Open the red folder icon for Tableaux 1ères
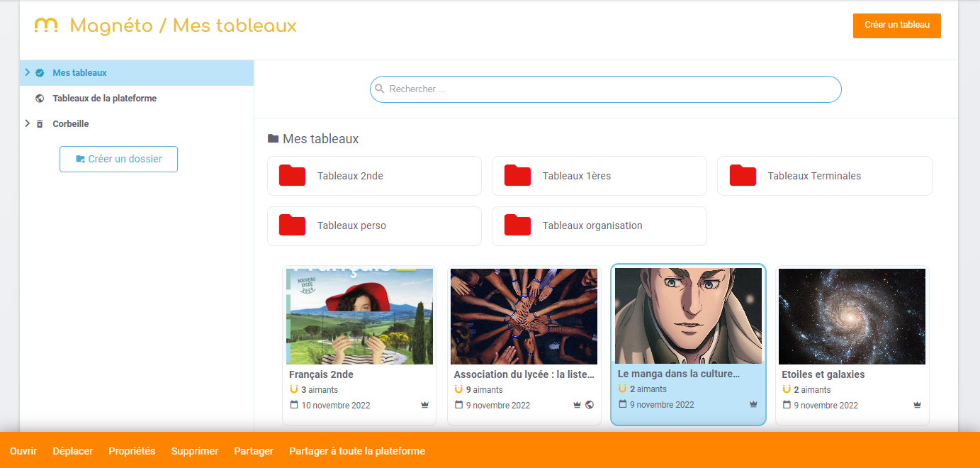The height and width of the screenshot is (468, 980). coord(517,176)
